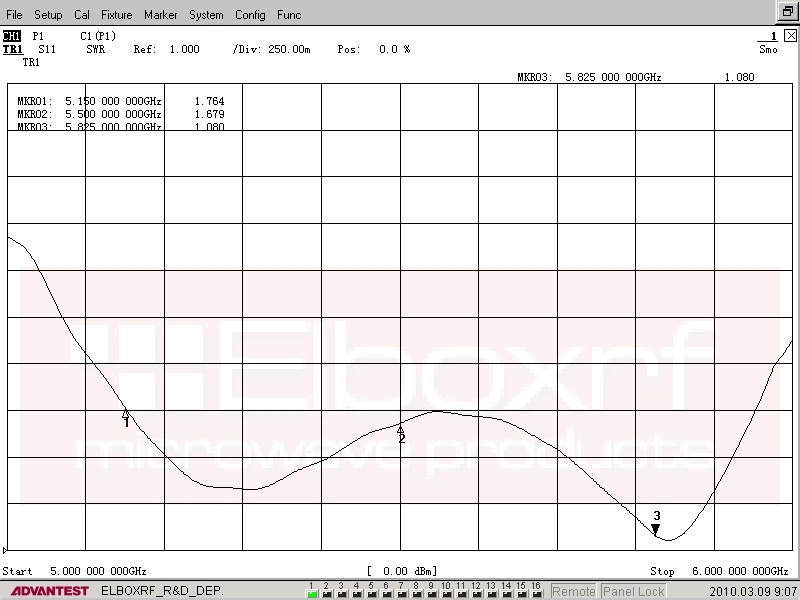This screenshot has width=800, height=600.
Task: Click channel 16 status indicator in bottom bar
Action: click(536, 591)
